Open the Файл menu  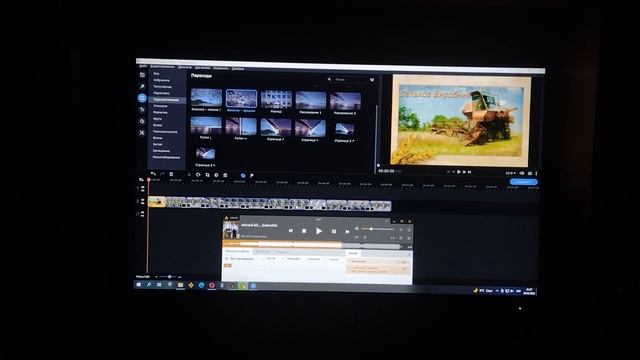tap(143, 66)
